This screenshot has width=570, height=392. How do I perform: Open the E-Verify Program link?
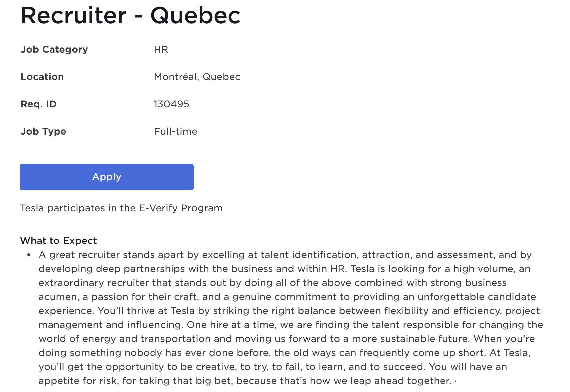click(x=181, y=208)
